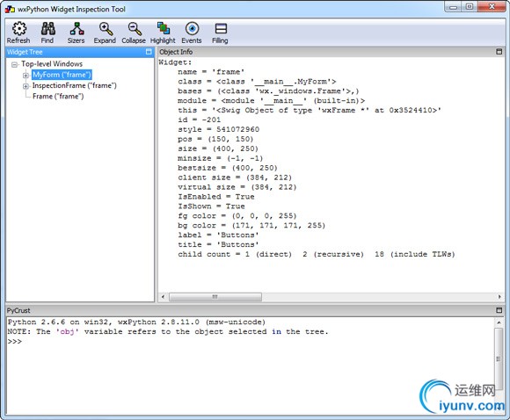Open the Events watcher

pyautogui.click(x=192, y=29)
